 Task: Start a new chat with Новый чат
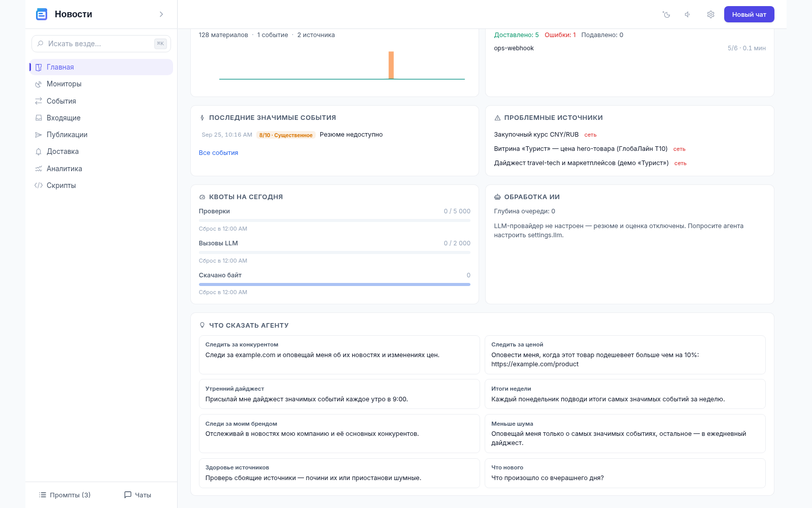(749, 14)
